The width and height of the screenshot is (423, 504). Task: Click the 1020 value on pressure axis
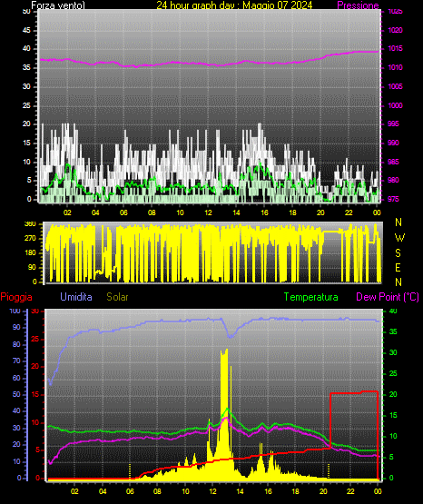point(395,30)
